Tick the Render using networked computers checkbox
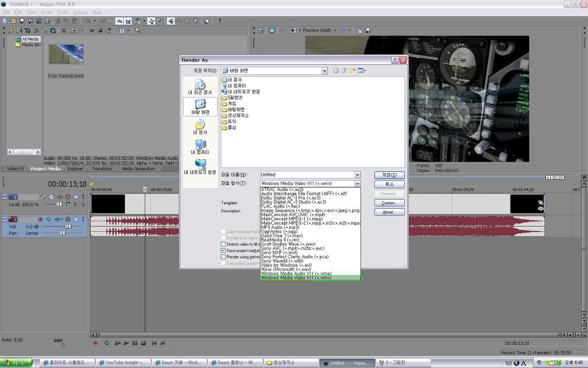Screen dimensions: 588x368 coord(223,257)
